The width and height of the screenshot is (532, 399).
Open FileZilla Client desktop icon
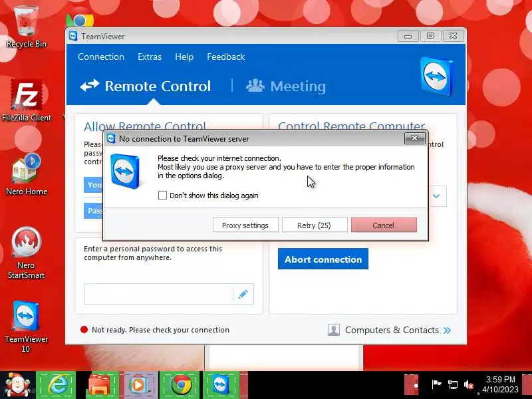27,101
